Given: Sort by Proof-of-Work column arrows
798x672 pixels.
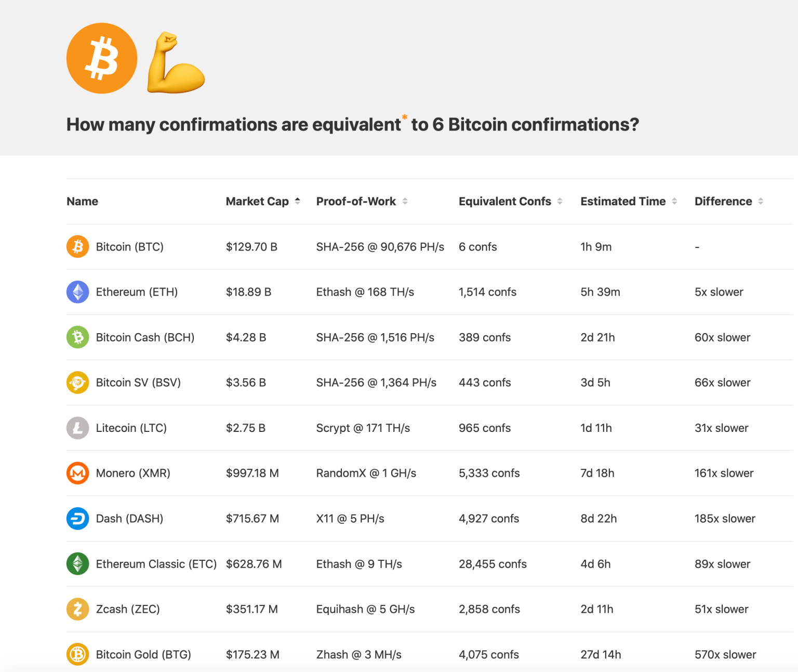Looking at the screenshot, I should pos(405,201).
